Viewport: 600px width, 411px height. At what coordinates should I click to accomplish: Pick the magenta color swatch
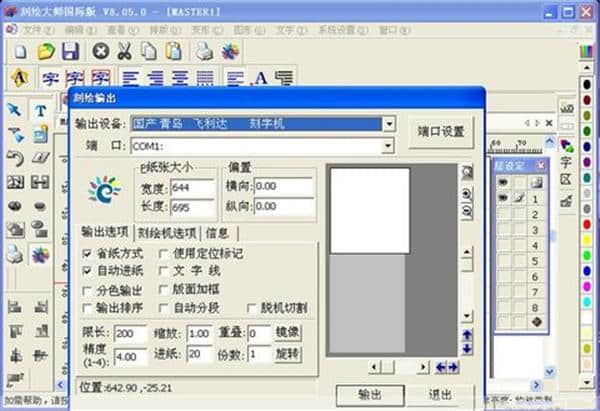(x=587, y=286)
